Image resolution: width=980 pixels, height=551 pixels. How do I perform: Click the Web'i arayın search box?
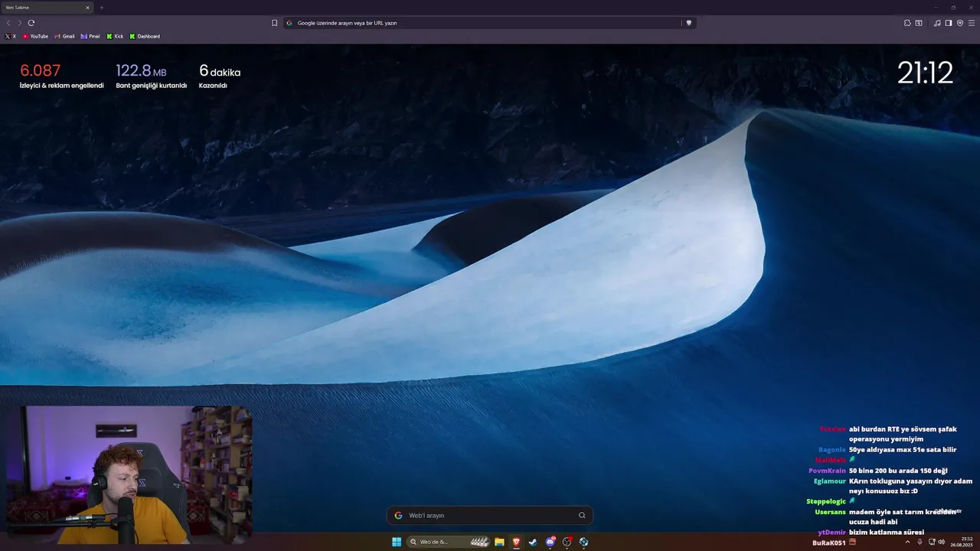point(490,515)
